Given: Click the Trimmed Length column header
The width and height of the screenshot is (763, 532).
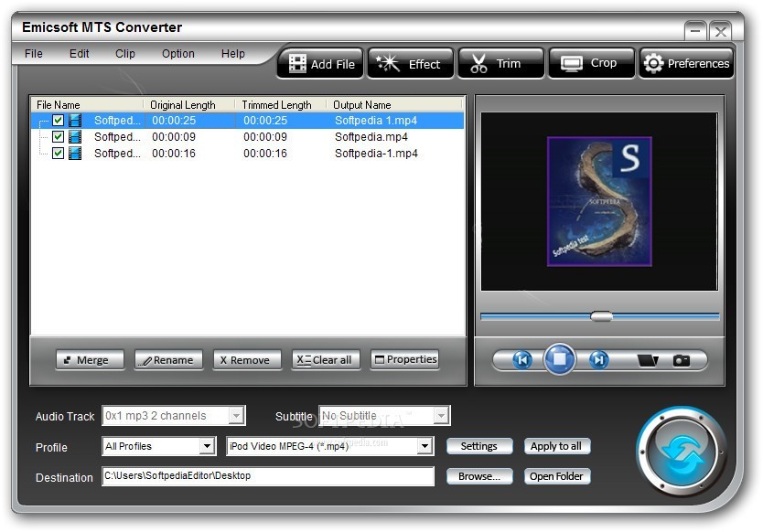Looking at the screenshot, I should (280, 104).
